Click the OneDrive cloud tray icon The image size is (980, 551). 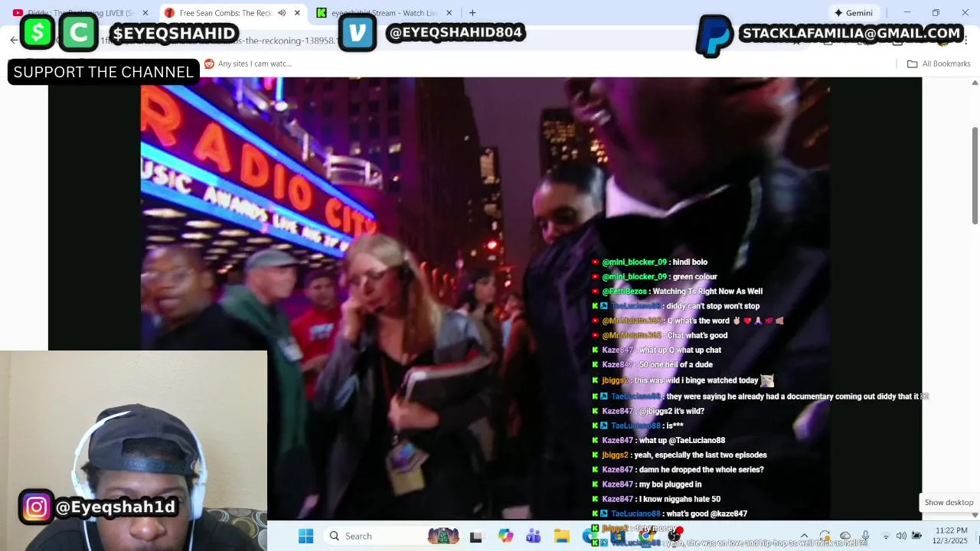click(x=845, y=536)
